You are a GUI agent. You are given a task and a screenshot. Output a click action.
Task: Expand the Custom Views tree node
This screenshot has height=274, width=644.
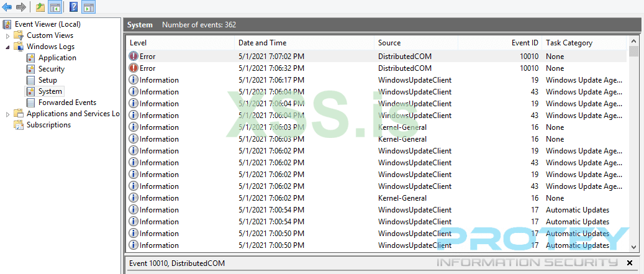pyautogui.click(x=7, y=36)
